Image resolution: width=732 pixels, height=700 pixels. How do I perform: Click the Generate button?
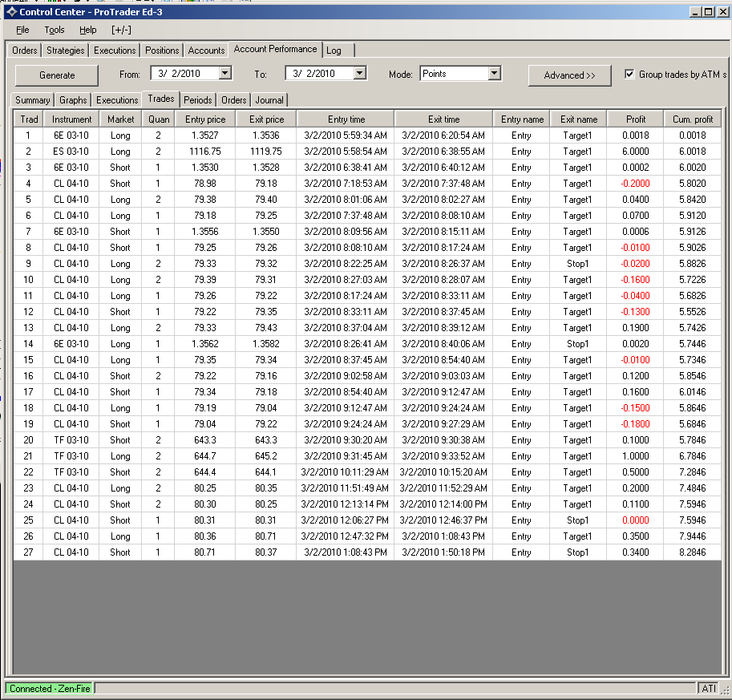(57, 75)
